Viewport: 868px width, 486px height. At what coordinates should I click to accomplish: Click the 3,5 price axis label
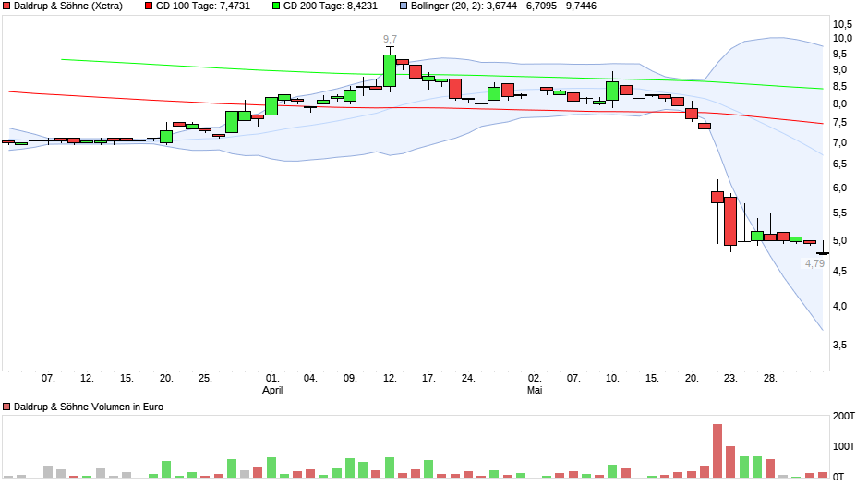click(x=840, y=346)
